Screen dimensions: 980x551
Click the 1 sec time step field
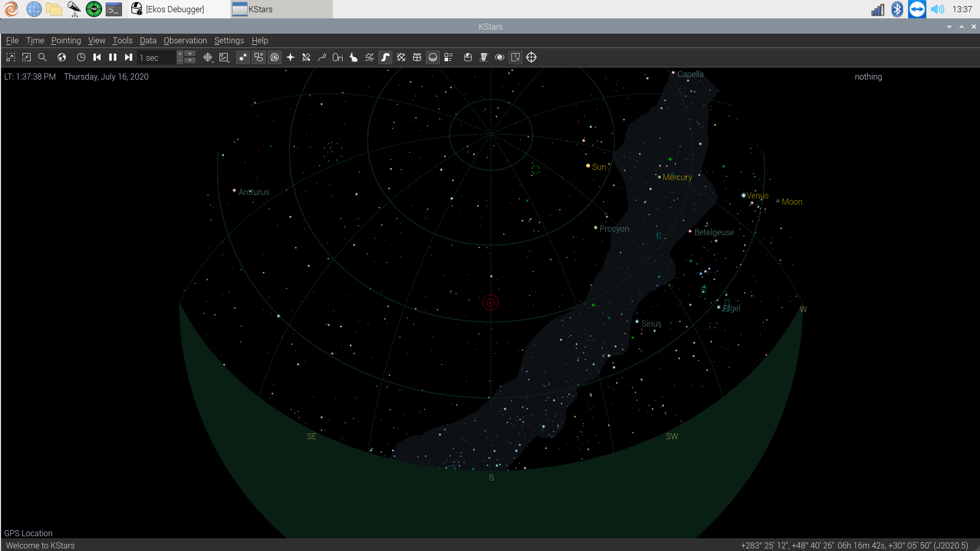pyautogui.click(x=157, y=58)
